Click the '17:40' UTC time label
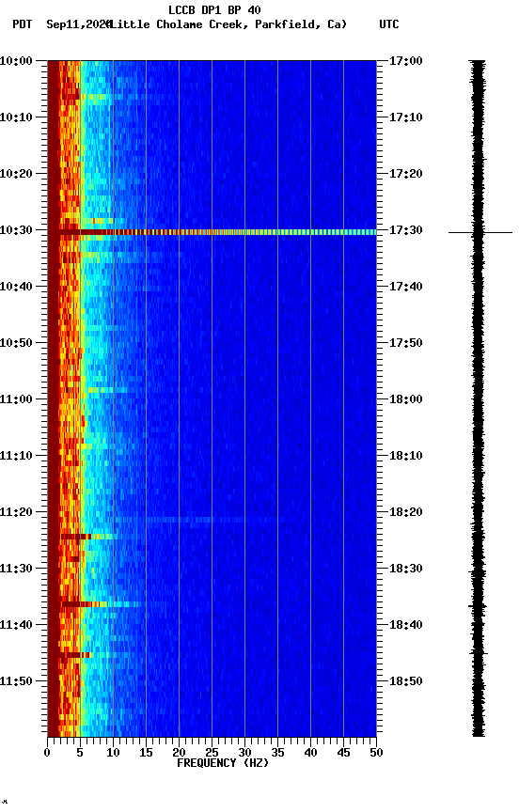Viewport: 519px width, 812px height. 406,287
